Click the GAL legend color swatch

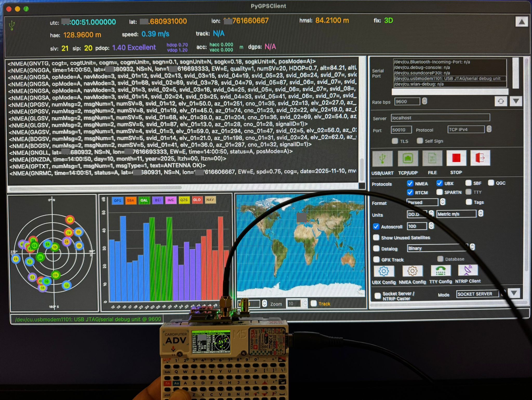click(144, 200)
